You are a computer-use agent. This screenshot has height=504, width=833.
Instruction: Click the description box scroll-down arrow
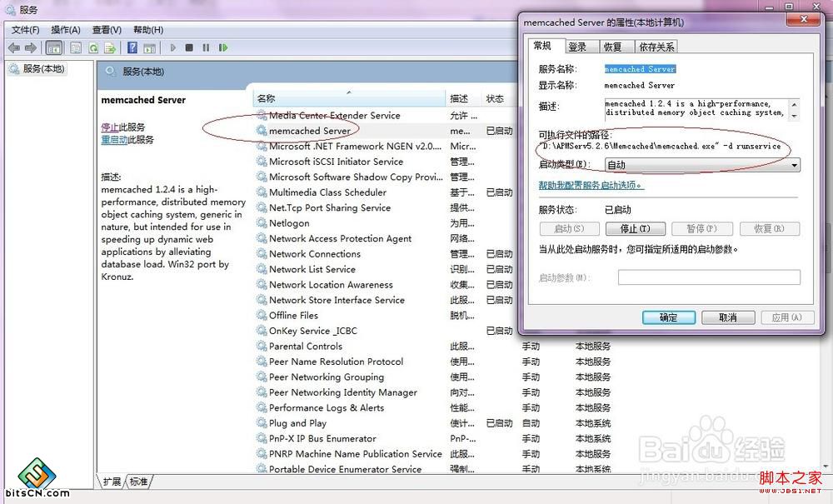(794, 116)
